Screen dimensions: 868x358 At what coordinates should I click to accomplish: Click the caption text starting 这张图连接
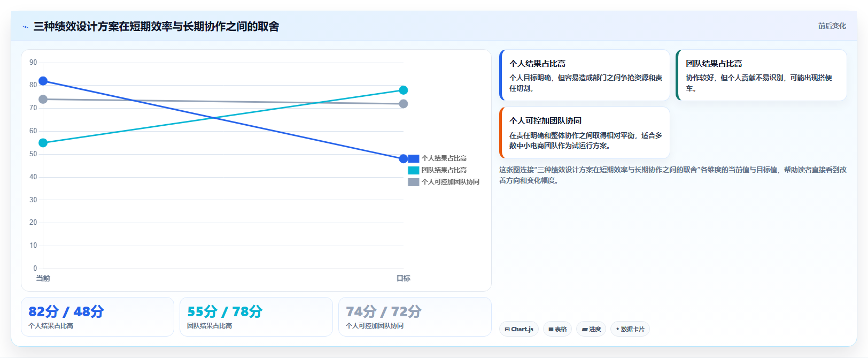673,175
